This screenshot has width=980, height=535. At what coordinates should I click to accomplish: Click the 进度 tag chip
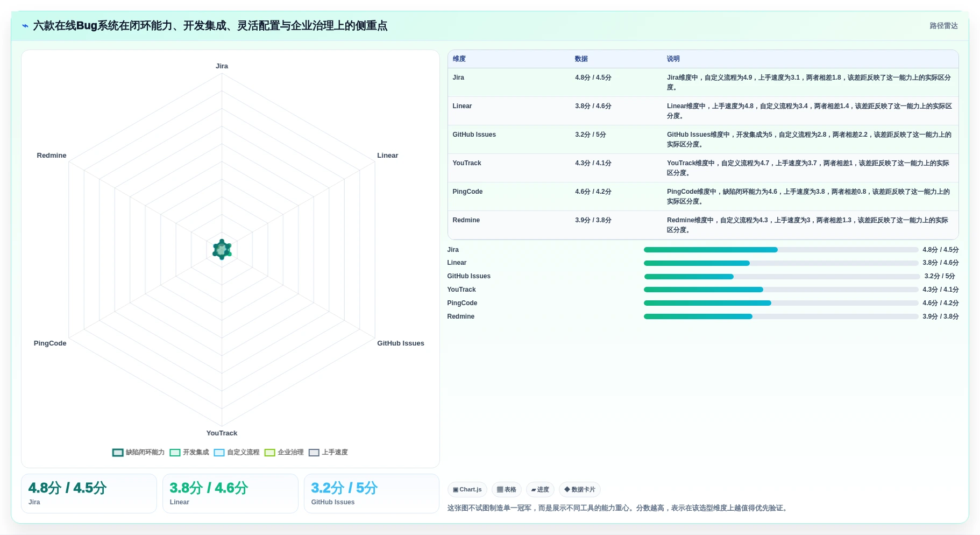(540, 490)
